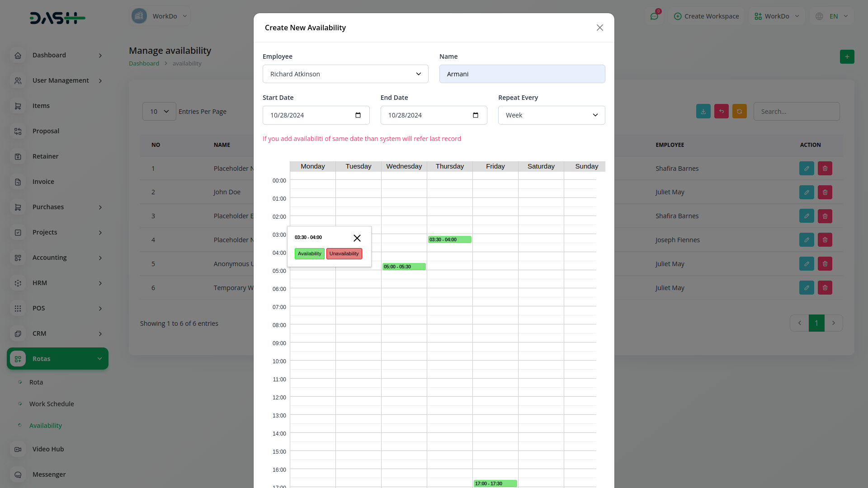
Task: Click the End Date calendar picker icon
Action: point(476,115)
